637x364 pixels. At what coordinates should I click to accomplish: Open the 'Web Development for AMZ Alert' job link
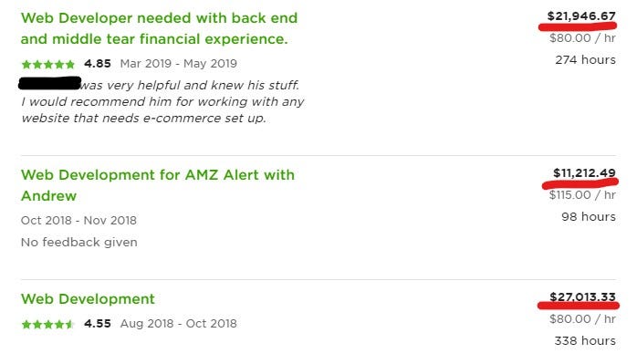[x=158, y=185]
